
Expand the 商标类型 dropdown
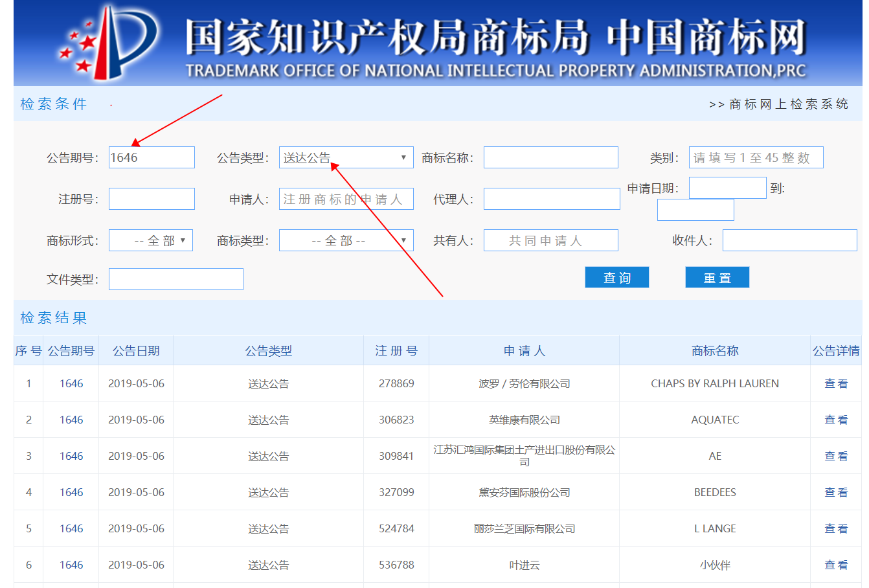click(346, 240)
